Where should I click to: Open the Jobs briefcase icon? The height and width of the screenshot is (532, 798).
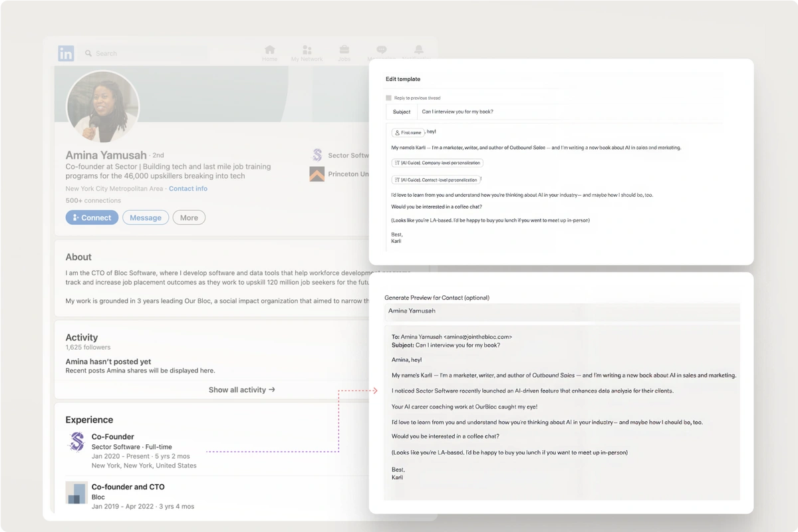(x=344, y=50)
